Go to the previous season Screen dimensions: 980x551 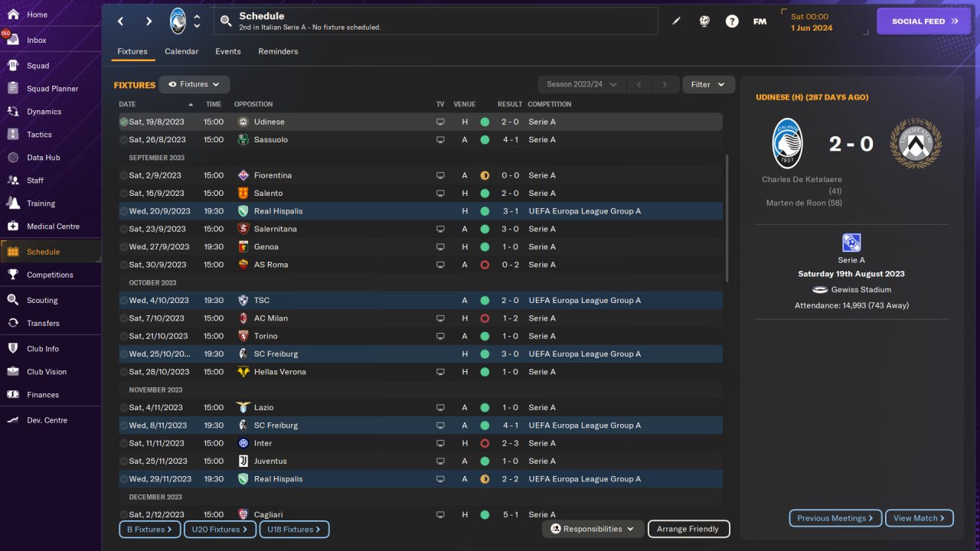coord(639,84)
